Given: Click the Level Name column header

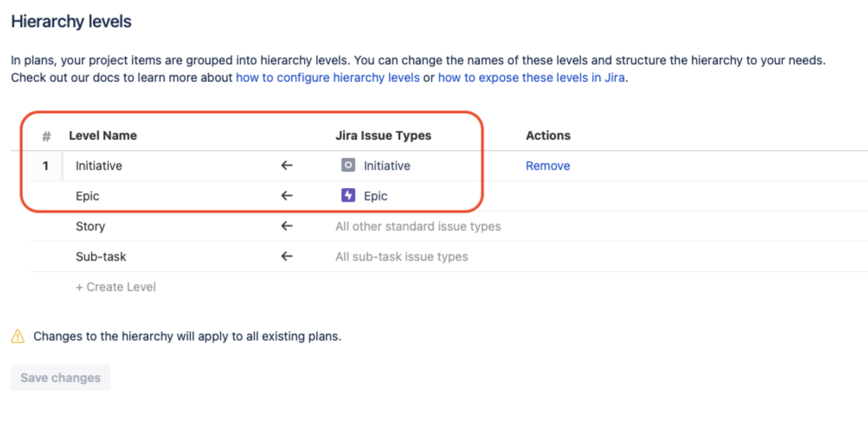Looking at the screenshot, I should pos(103,135).
